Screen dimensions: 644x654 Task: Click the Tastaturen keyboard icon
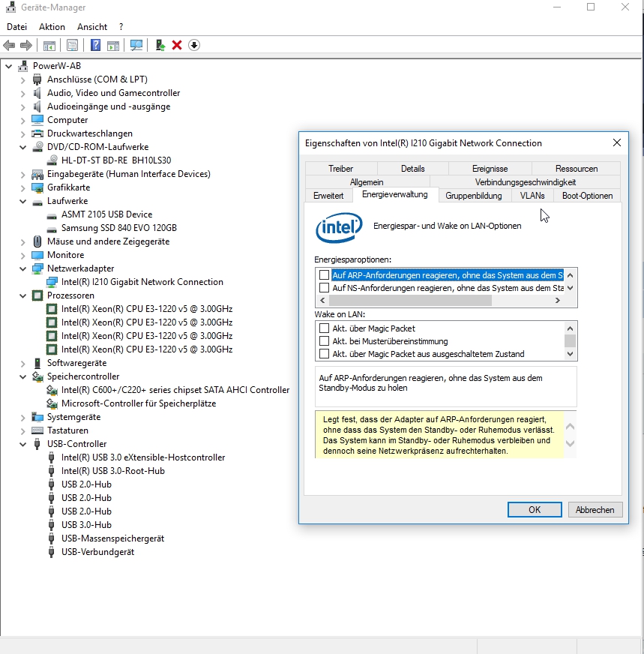coord(37,430)
